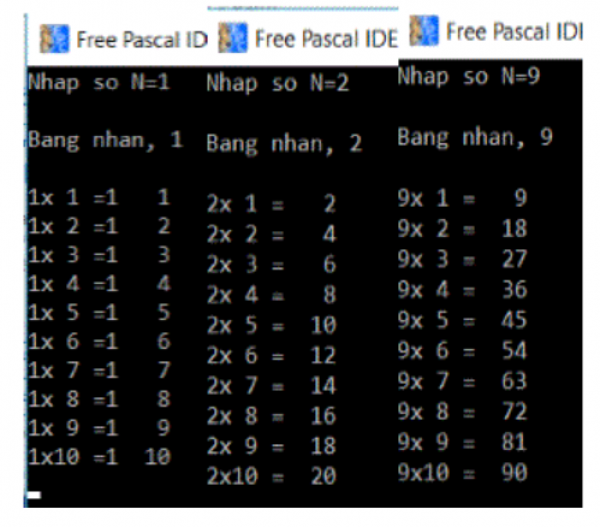Click the row '2x 5 = 10'
Screen dimensions: 600x527
pos(272,325)
